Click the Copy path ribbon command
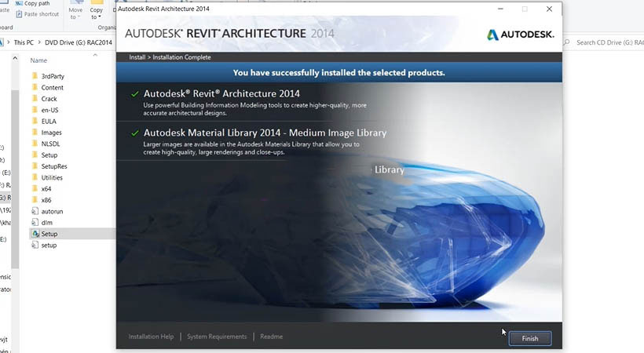 point(36,4)
